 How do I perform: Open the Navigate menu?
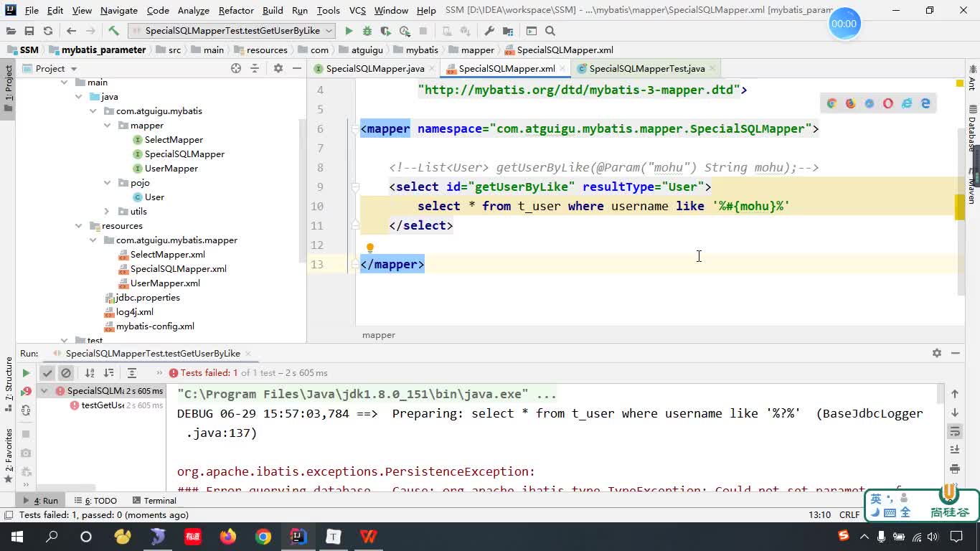point(119,11)
